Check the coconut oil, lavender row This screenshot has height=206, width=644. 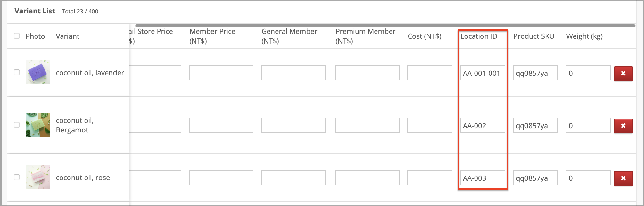click(17, 72)
